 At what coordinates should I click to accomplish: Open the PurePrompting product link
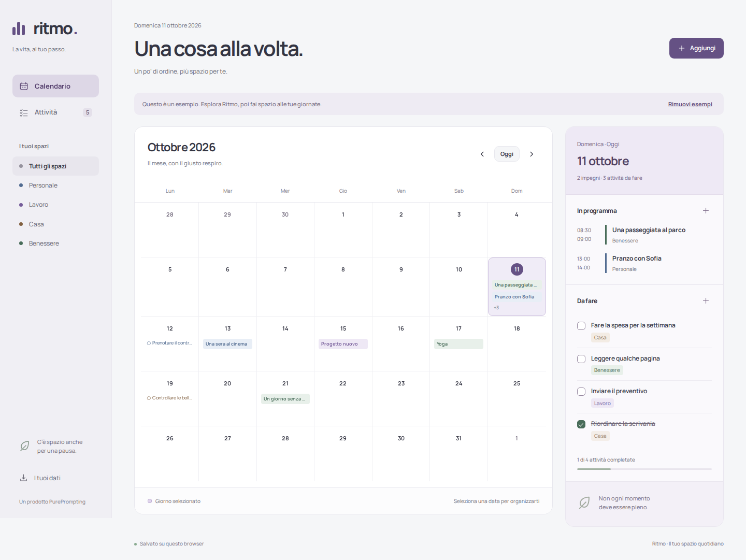pos(52,501)
